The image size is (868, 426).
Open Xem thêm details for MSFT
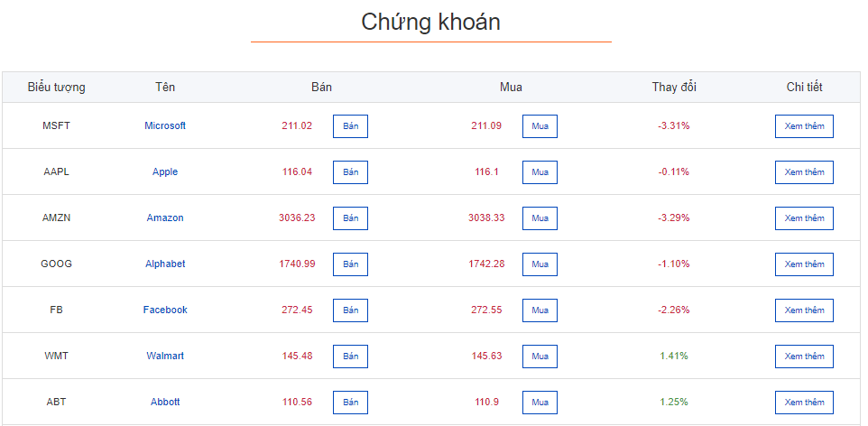(804, 126)
